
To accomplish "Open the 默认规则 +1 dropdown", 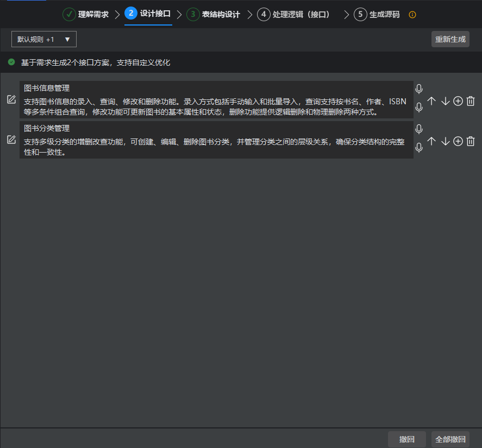I will [44, 39].
